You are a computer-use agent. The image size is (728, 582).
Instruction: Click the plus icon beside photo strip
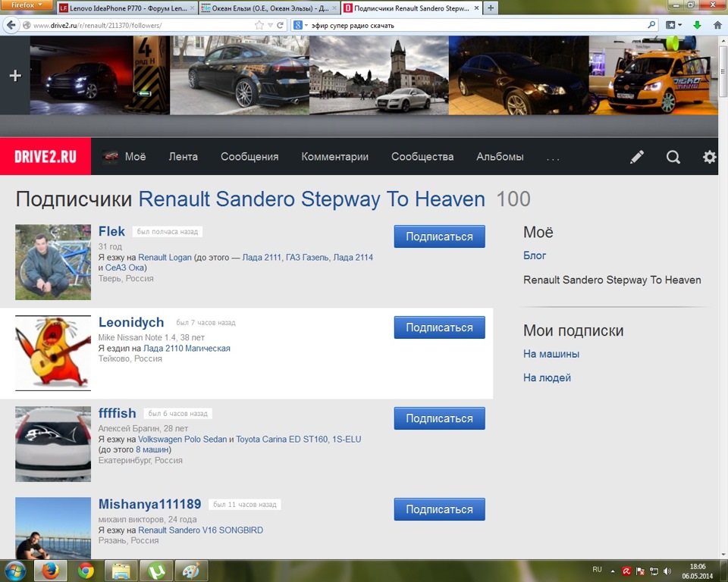pyautogui.click(x=15, y=75)
